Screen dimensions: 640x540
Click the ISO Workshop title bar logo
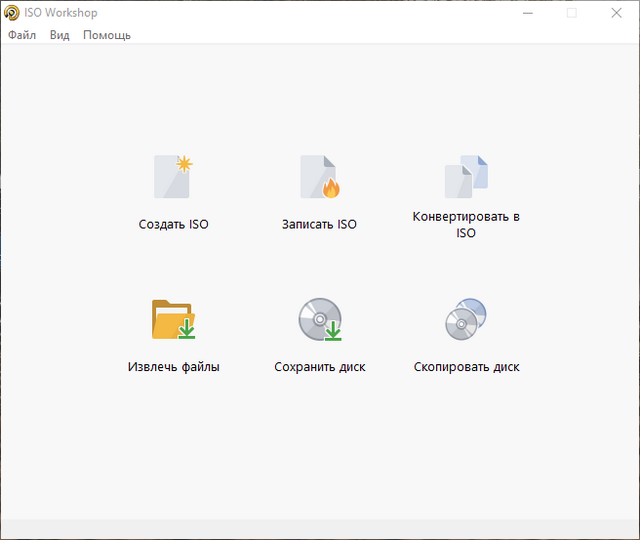pos(12,13)
